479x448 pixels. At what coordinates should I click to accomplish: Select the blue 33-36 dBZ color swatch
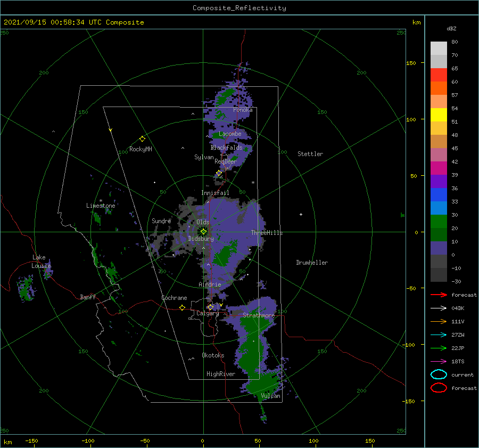(439, 195)
